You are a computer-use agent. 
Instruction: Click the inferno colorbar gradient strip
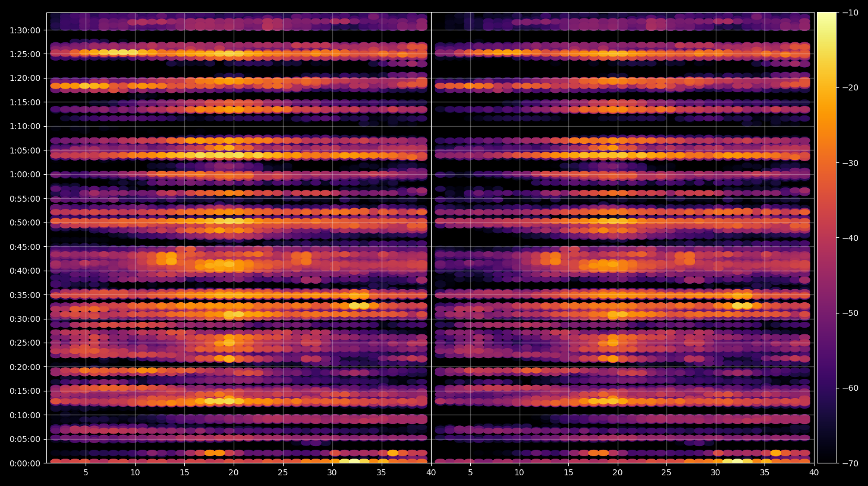[x=826, y=237]
